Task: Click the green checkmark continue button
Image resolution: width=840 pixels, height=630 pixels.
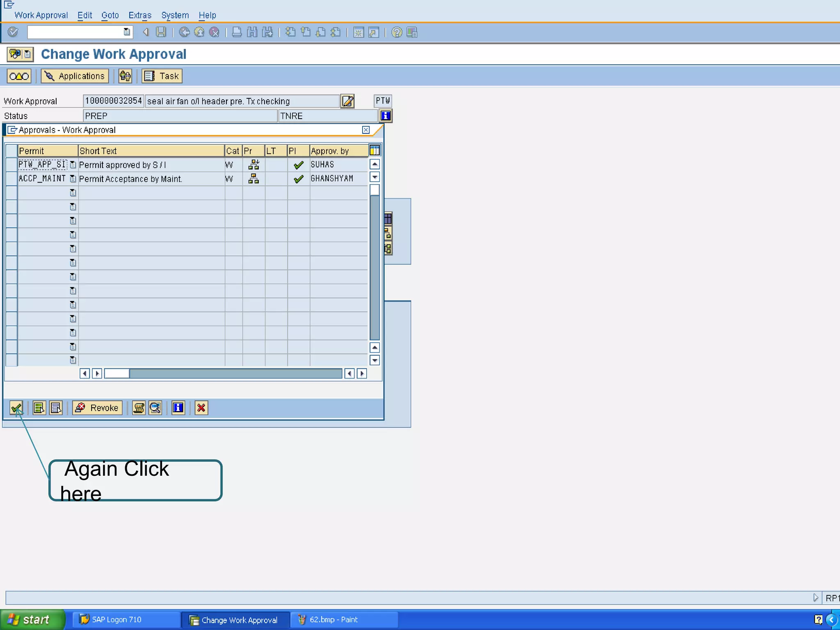Action: point(16,408)
